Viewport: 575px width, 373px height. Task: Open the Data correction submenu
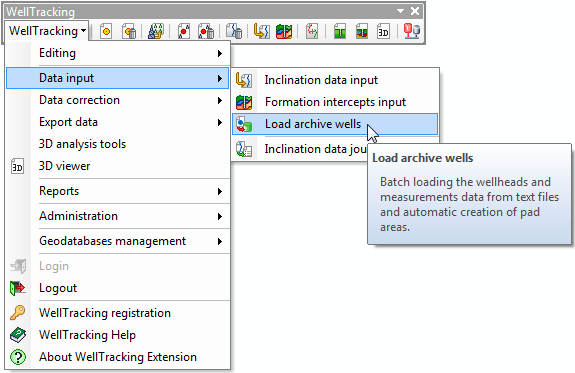117,100
